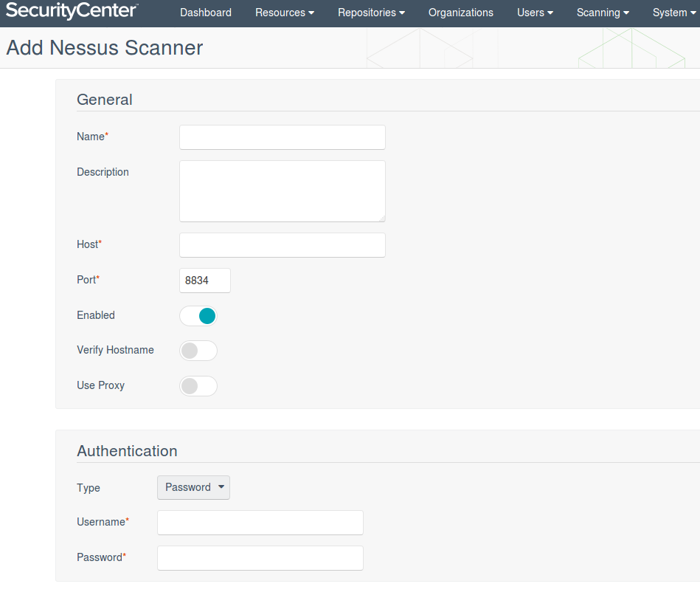Expand the System dropdown menu

coord(674,13)
